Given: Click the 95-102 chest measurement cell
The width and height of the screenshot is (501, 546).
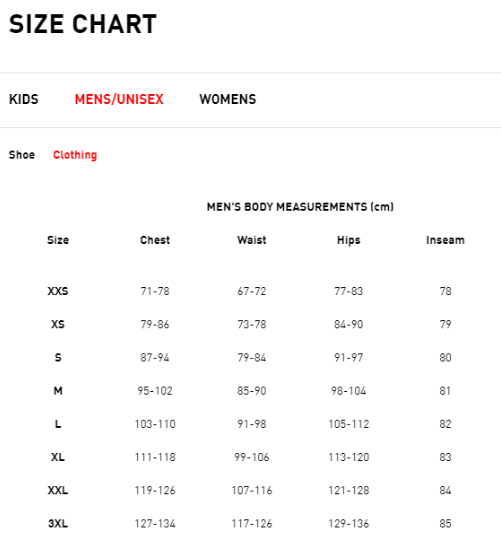Looking at the screenshot, I should point(155,391).
